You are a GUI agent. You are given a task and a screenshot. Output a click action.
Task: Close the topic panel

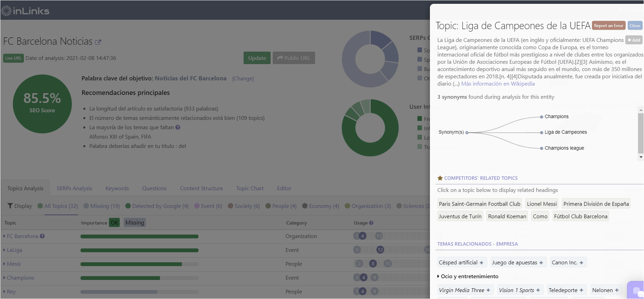coord(635,25)
